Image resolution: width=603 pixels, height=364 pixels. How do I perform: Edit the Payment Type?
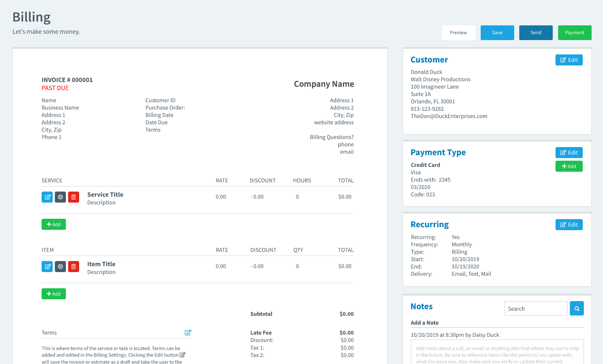[x=569, y=152]
